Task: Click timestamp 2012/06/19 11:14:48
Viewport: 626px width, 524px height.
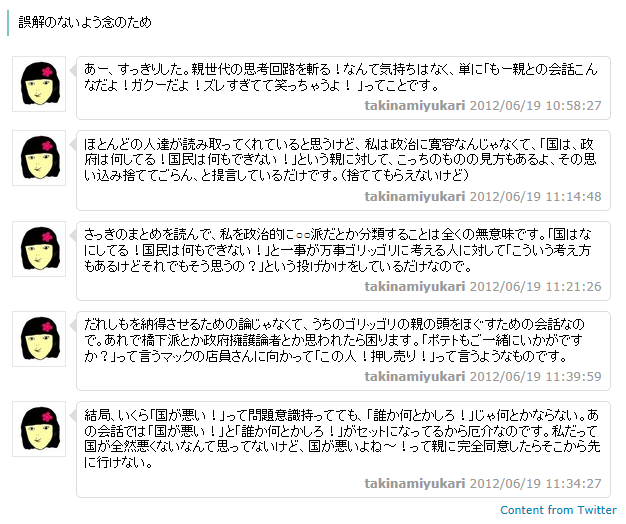Action: (535, 197)
